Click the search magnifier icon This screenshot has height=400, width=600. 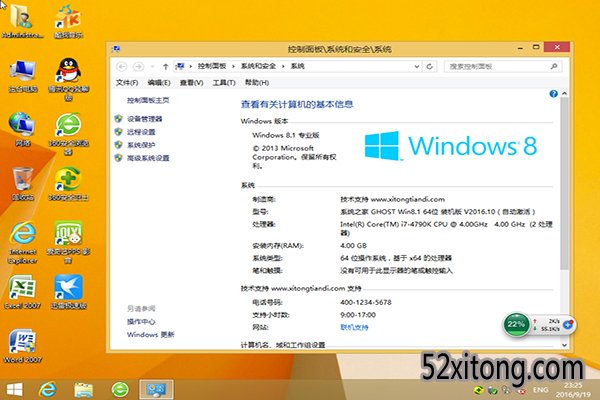pyautogui.click(x=554, y=67)
